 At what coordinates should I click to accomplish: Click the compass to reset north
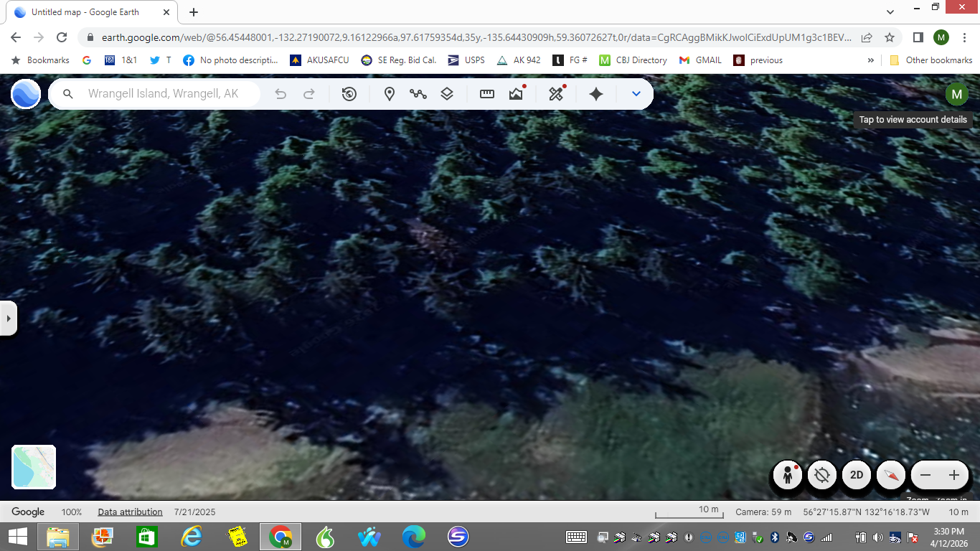tap(891, 475)
